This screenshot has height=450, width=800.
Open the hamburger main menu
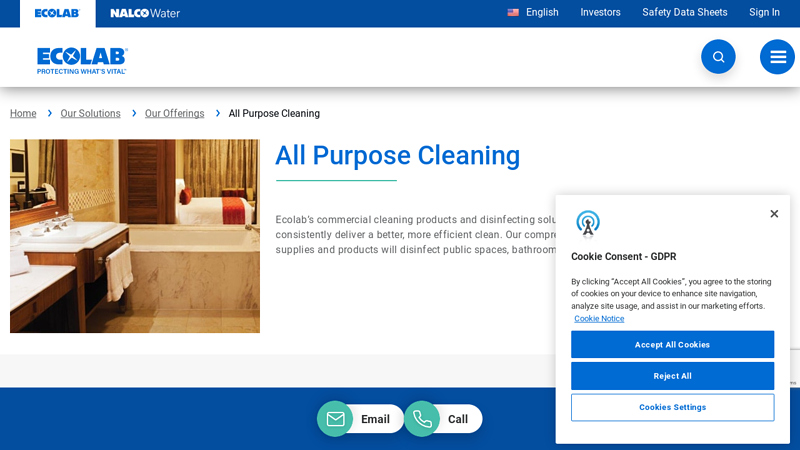click(777, 57)
